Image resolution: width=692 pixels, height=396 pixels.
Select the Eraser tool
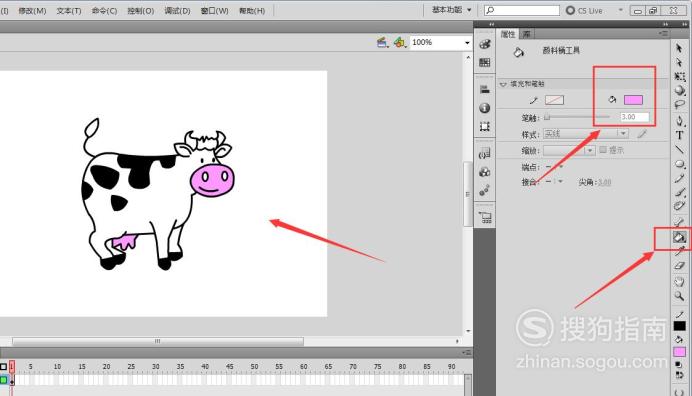679,266
